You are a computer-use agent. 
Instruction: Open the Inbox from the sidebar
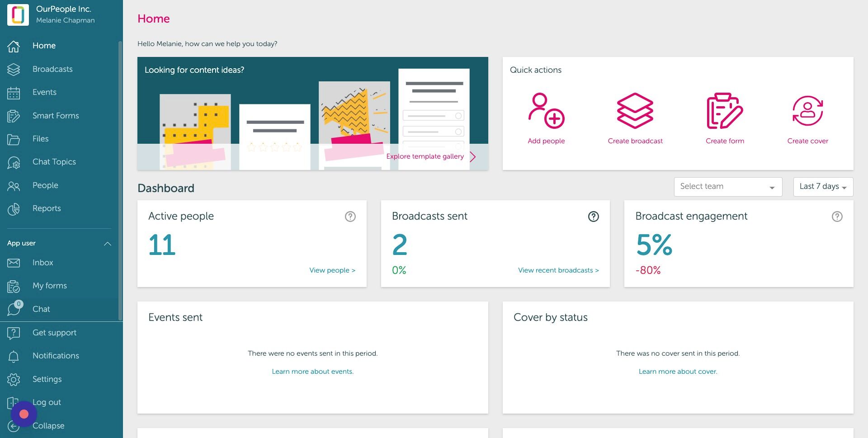[42, 263]
